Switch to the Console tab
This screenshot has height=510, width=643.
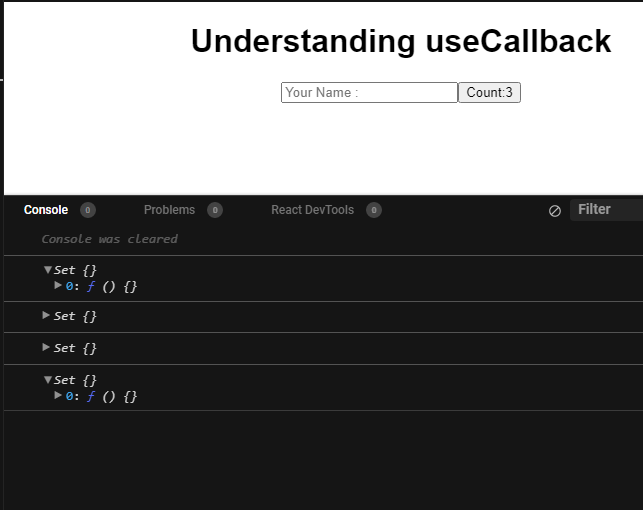(46, 210)
